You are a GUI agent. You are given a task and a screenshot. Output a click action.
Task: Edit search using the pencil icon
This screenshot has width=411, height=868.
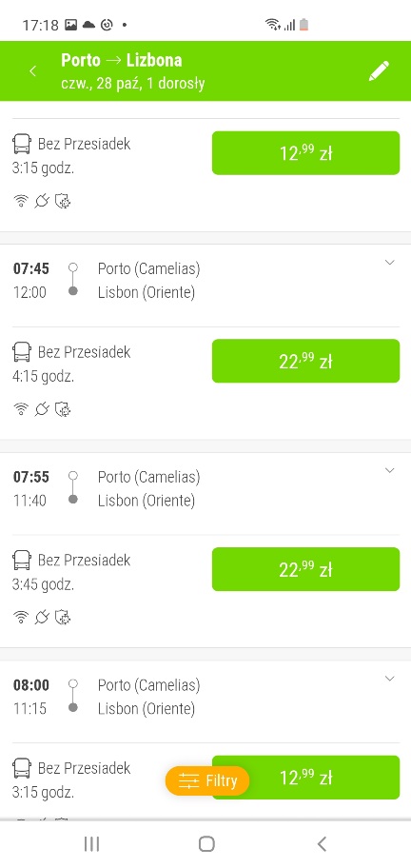click(379, 70)
